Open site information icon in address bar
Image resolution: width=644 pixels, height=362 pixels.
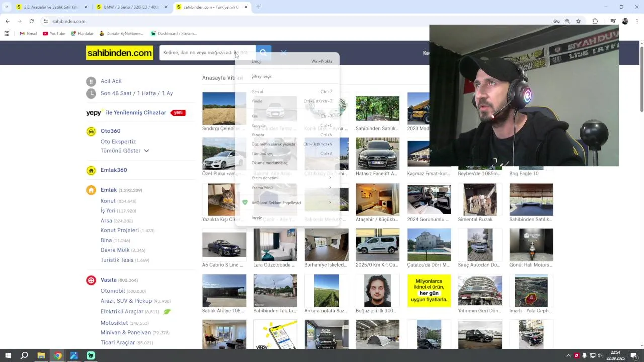click(45, 21)
